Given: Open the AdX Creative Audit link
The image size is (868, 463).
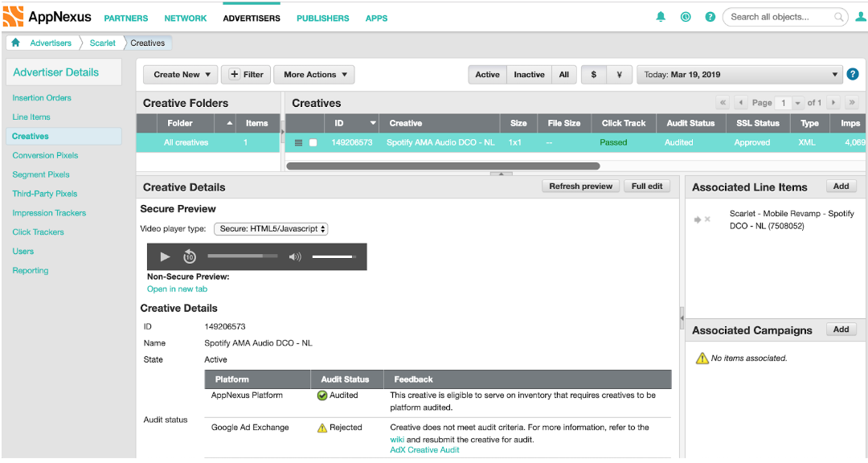Looking at the screenshot, I should point(424,450).
